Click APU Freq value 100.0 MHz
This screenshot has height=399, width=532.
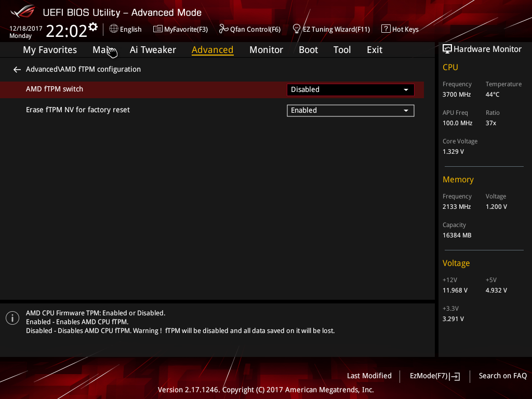457,123
